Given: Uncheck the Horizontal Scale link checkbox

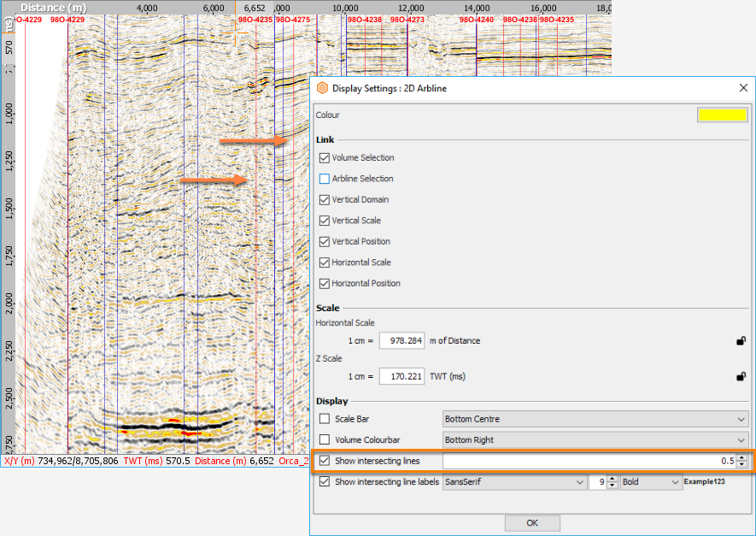Looking at the screenshot, I should point(325,262).
